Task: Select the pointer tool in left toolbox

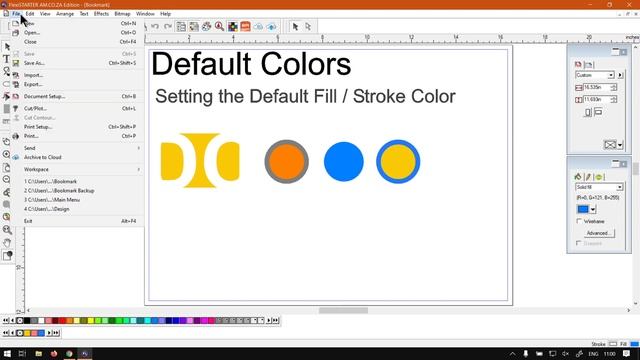Action: (x=7, y=47)
